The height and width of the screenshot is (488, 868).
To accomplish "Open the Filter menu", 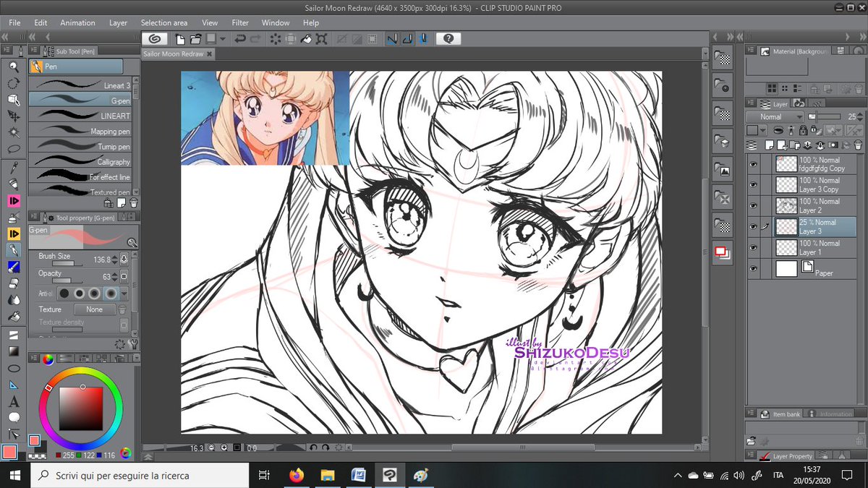I will (240, 23).
